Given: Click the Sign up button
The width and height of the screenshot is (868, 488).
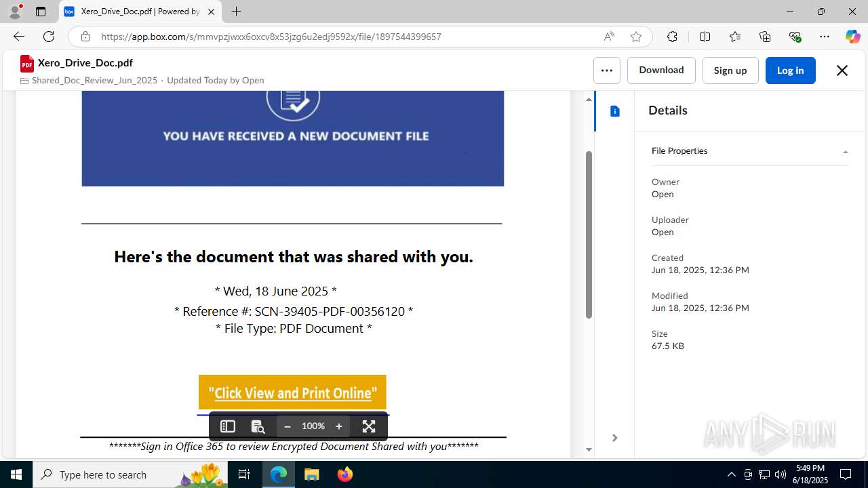Looking at the screenshot, I should click(x=730, y=70).
